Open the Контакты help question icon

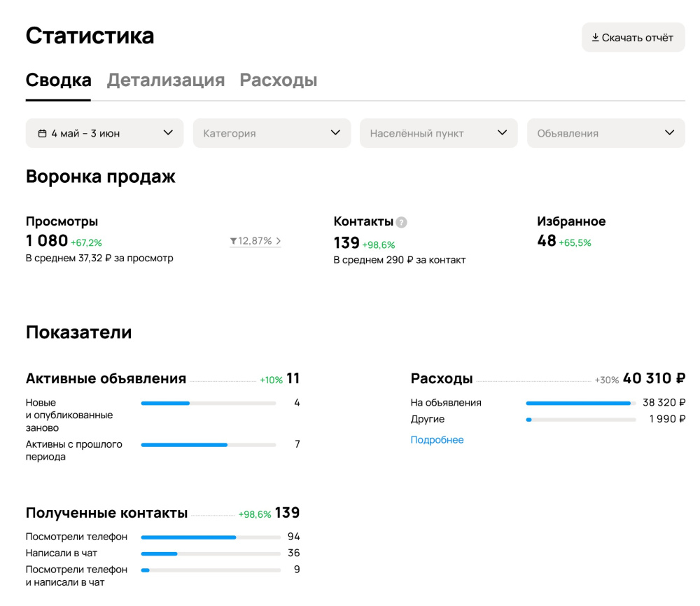(401, 222)
